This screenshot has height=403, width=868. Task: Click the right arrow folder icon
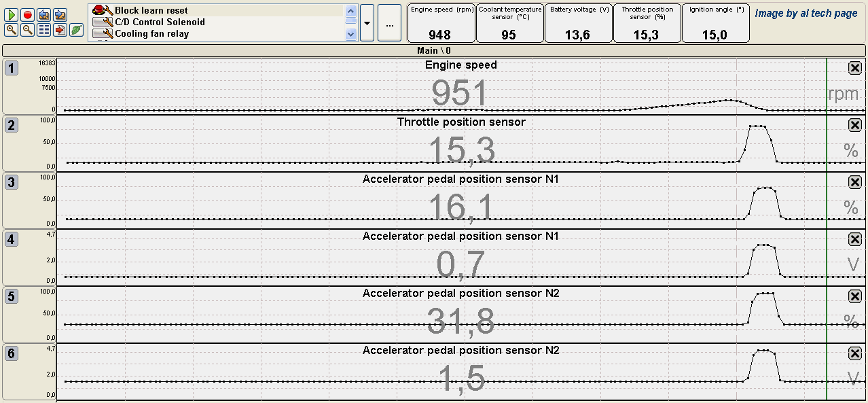pyautogui.click(x=60, y=14)
